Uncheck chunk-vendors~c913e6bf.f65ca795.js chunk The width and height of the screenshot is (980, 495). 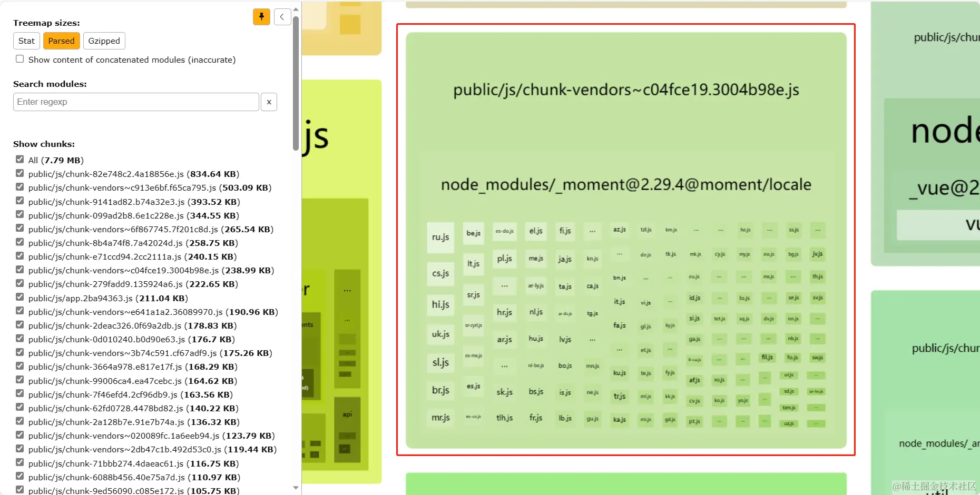click(x=20, y=187)
